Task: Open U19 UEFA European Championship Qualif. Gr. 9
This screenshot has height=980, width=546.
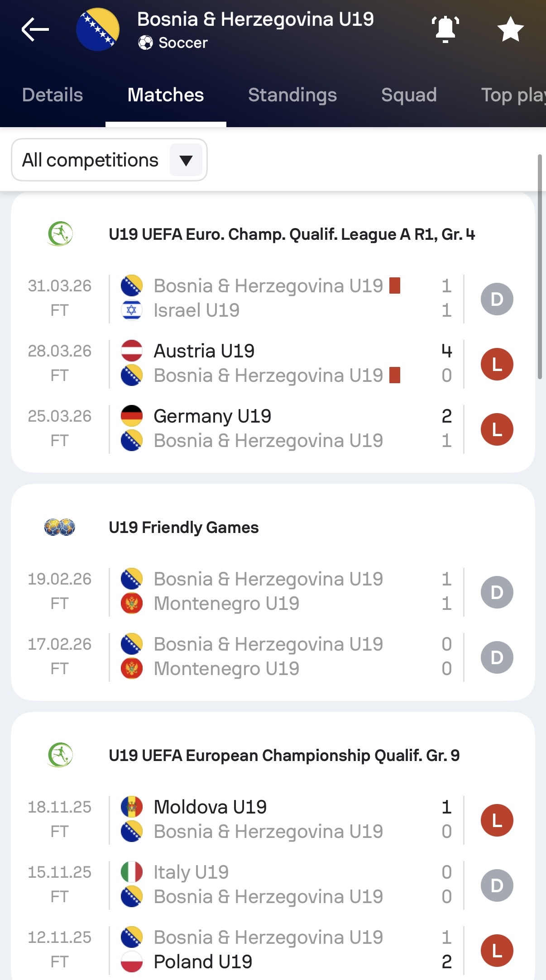Action: point(284,756)
